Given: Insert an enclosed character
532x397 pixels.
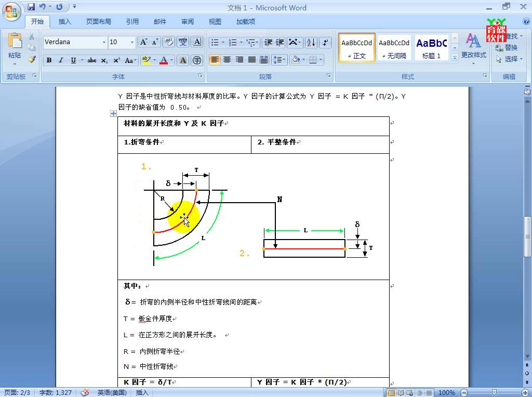Looking at the screenshot, I should tap(197, 60).
